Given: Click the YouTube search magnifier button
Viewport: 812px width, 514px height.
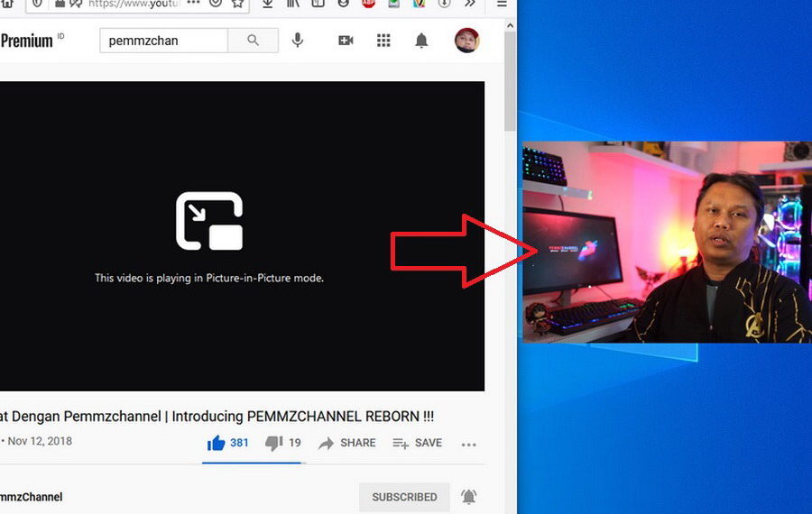Looking at the screenshot, I should pyautogui.click(x=253, y=41).
